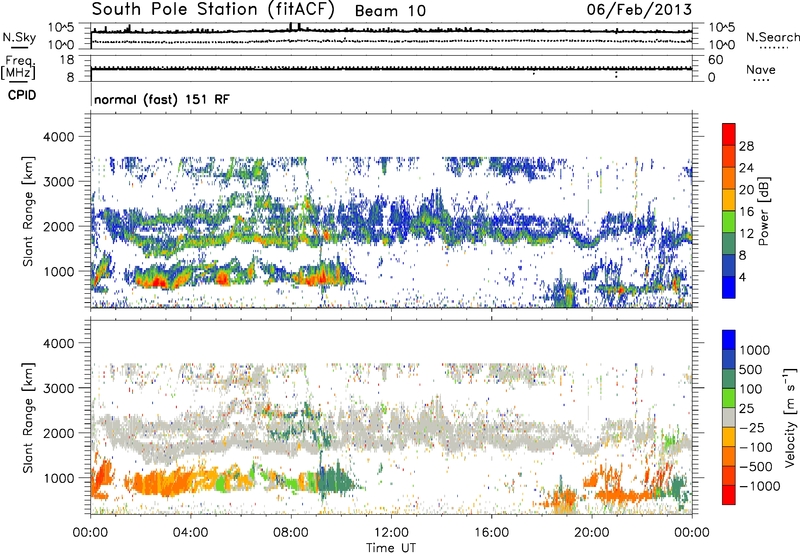Click the 04:00 time tick label
Viewport: 800px width, 554px height.
(190, 533)
